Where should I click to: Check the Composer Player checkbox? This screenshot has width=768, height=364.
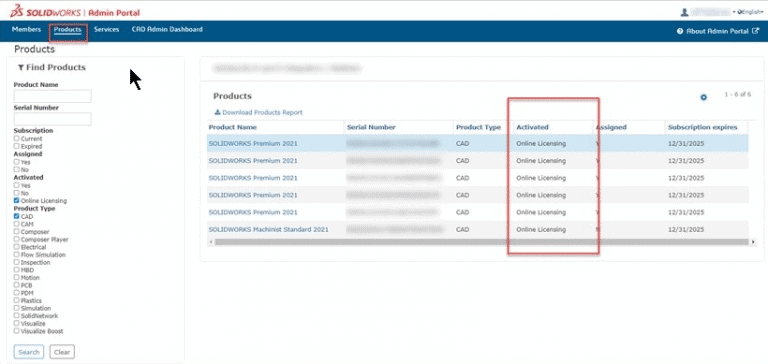[x=17, y=239]
